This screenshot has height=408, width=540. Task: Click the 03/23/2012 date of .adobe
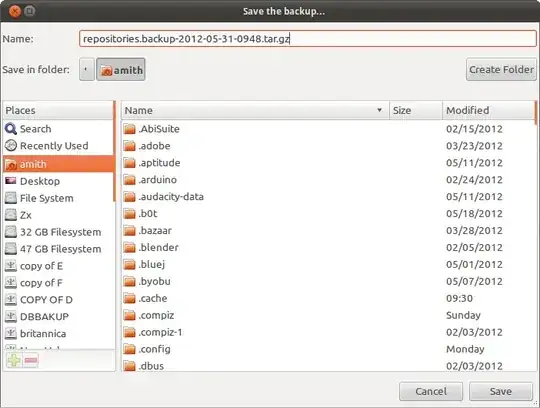474,146
